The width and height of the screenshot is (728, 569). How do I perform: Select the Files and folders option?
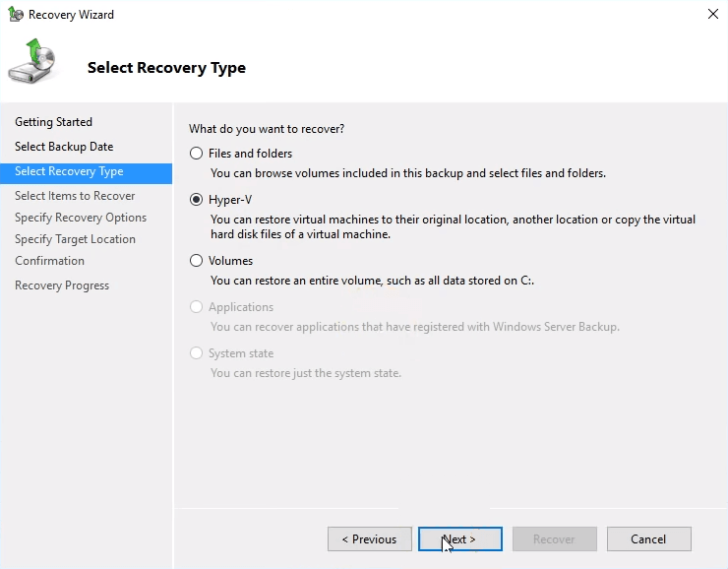point(197,154)
